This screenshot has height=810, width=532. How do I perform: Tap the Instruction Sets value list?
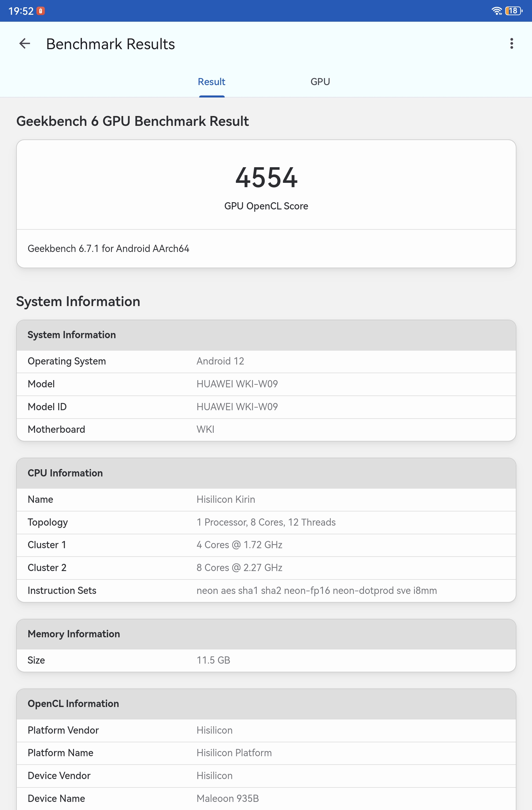pos(316,590)
